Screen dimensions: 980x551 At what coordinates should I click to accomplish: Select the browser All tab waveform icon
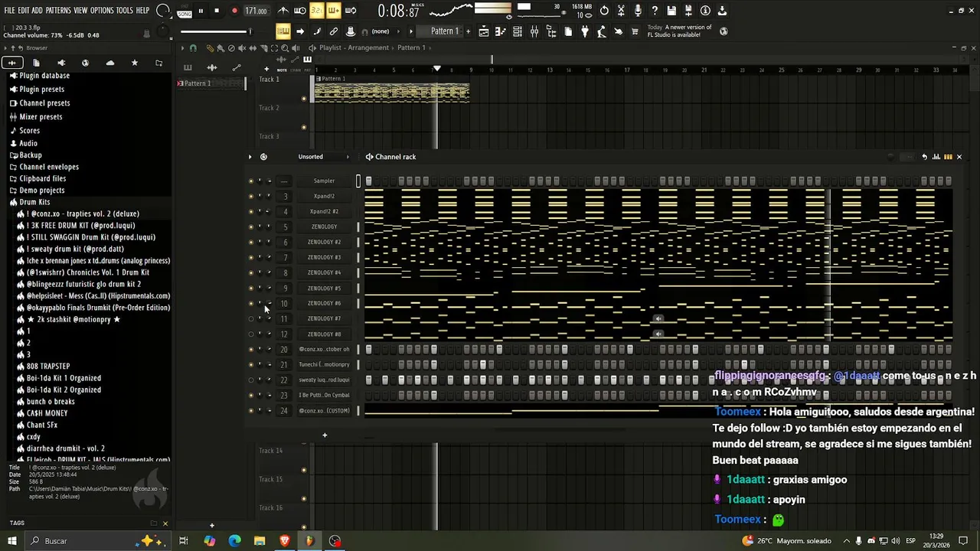pyautogui.click(x=11, y=63)
